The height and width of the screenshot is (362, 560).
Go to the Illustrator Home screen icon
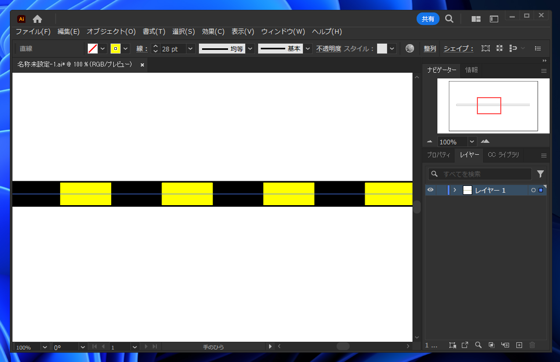[38, 19]
